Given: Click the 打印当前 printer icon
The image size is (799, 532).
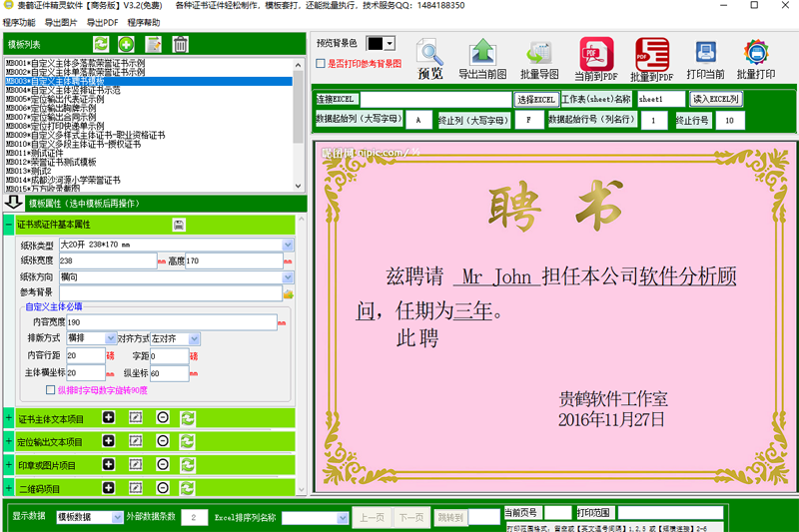Looking at the screenshot, I should (x=705, y=52).
